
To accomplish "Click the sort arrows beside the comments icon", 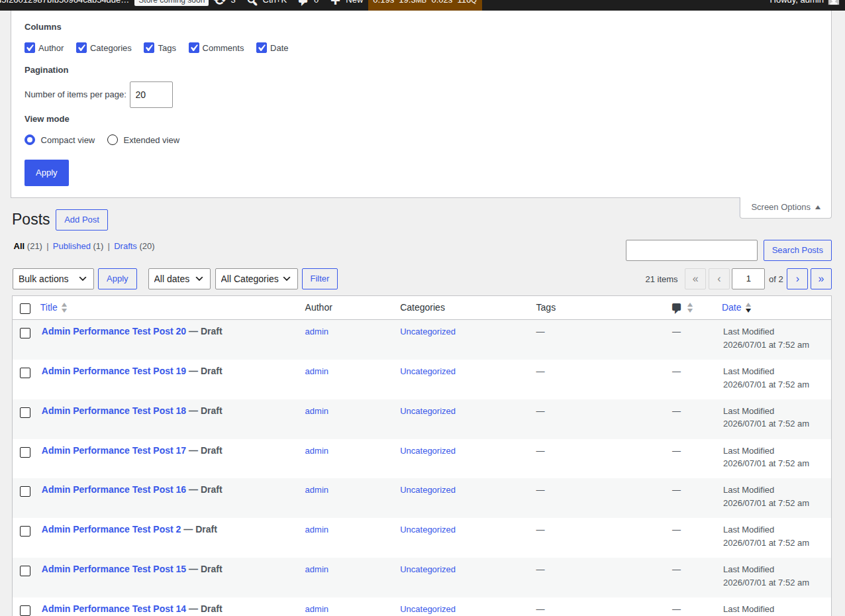I will (689, 308).
